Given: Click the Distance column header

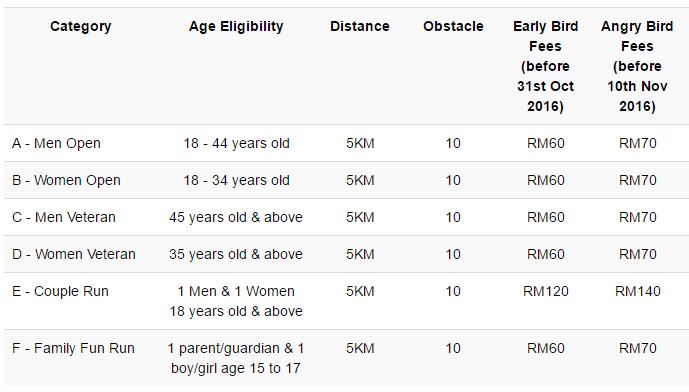Looking at the screenshot, I should tap(359, 26).
